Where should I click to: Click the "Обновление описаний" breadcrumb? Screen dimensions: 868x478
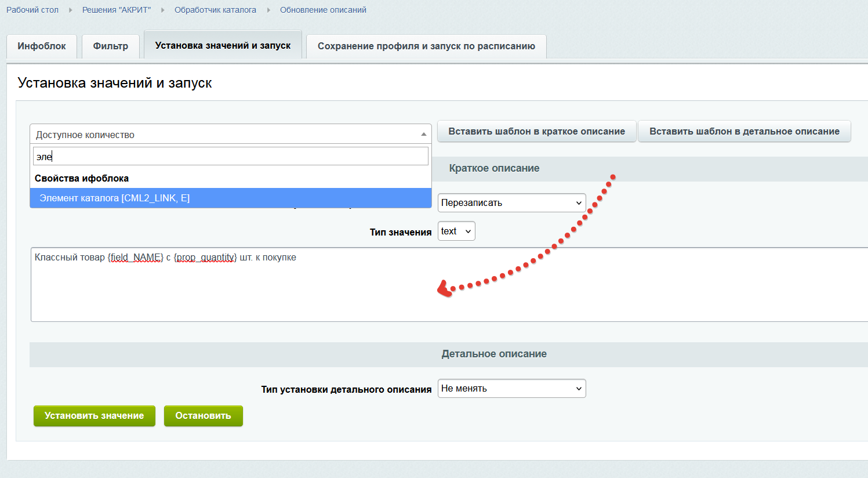point(323,10)
